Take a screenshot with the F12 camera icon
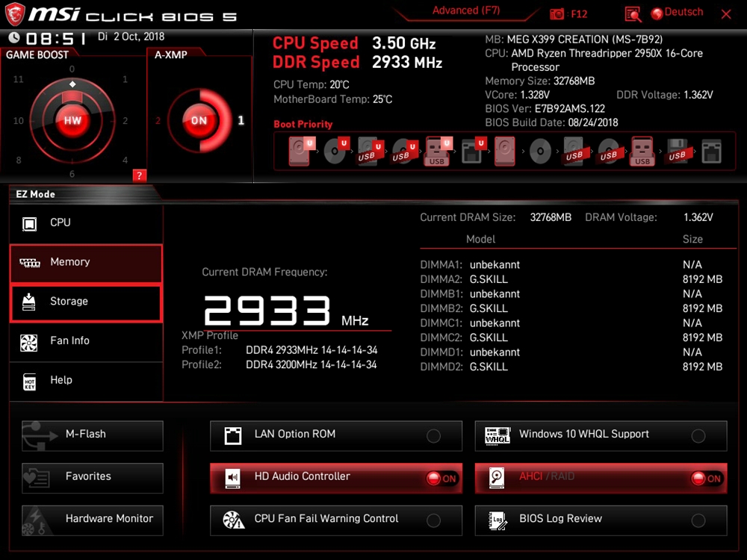This screenshot has width=747, height=560. 557,14
